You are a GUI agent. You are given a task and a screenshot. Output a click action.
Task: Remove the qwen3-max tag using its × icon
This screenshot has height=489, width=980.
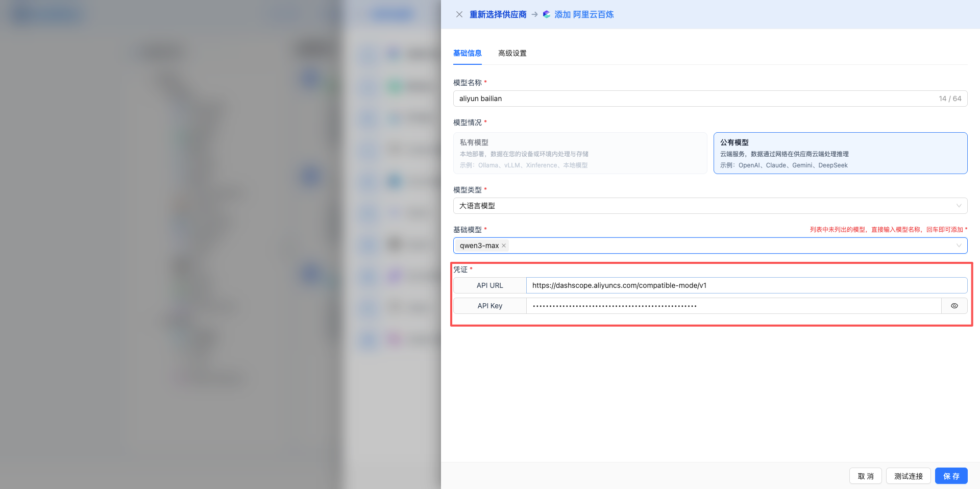[x=503, y=246]
